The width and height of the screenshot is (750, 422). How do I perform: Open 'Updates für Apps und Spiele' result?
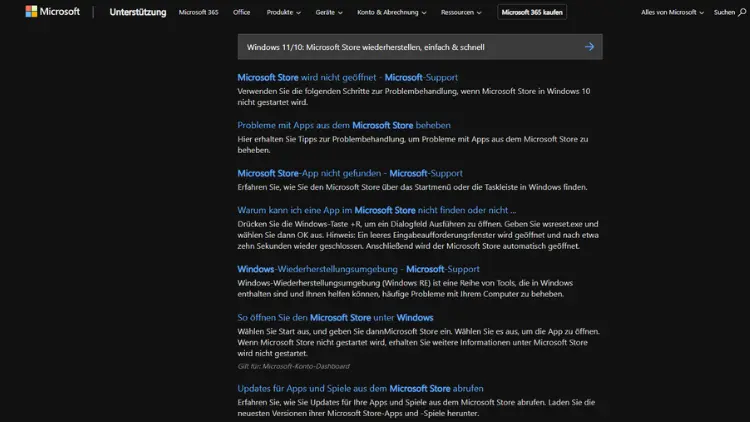pos(360,389)
